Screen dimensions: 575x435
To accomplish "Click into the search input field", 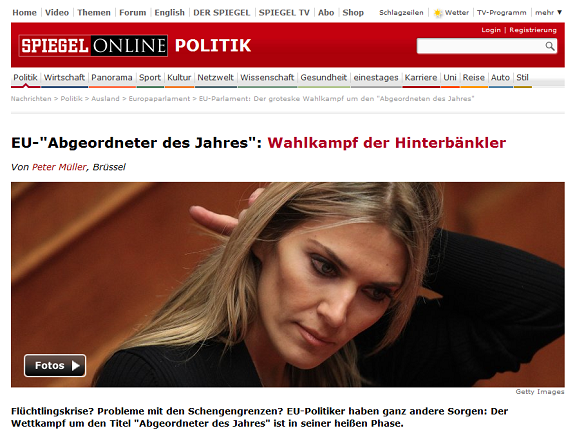I will coord(481,46).
